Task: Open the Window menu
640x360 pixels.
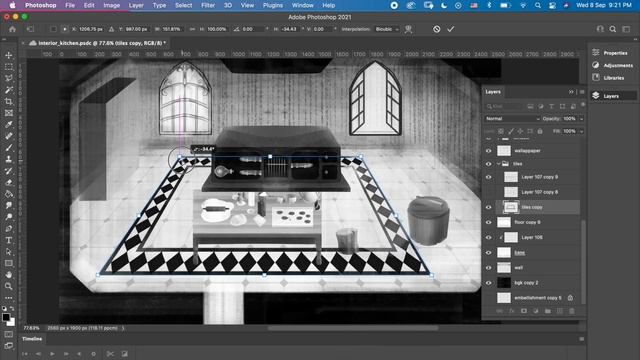Action: coord(302,5)
